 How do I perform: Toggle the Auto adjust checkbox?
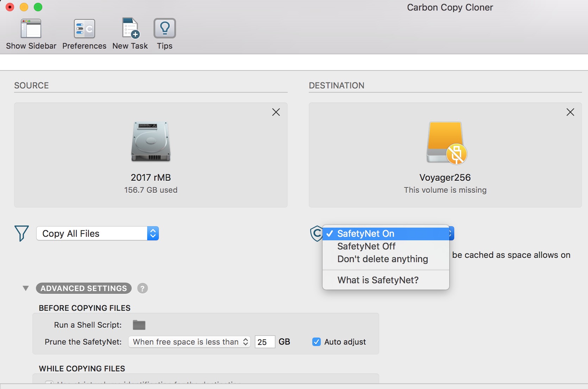317,342
